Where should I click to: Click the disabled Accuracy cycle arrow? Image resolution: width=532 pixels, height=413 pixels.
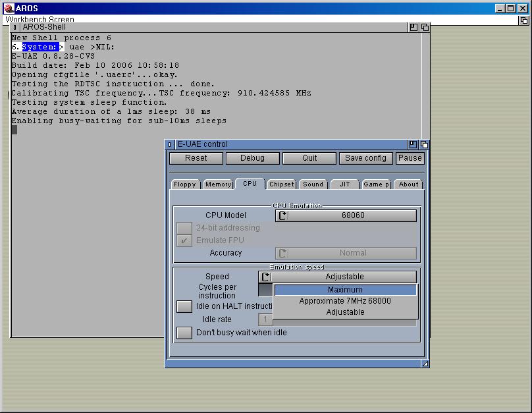[x=282, y=253]
